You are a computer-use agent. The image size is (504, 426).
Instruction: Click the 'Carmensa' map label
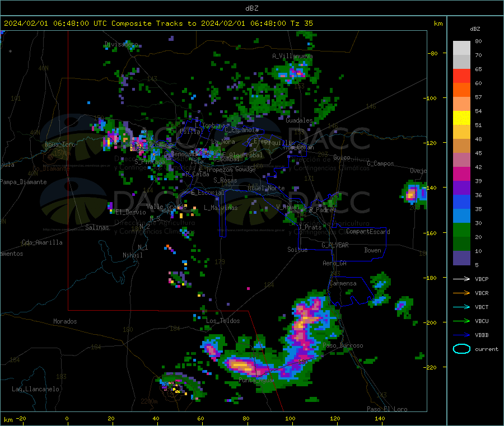[x=343, y=283]
